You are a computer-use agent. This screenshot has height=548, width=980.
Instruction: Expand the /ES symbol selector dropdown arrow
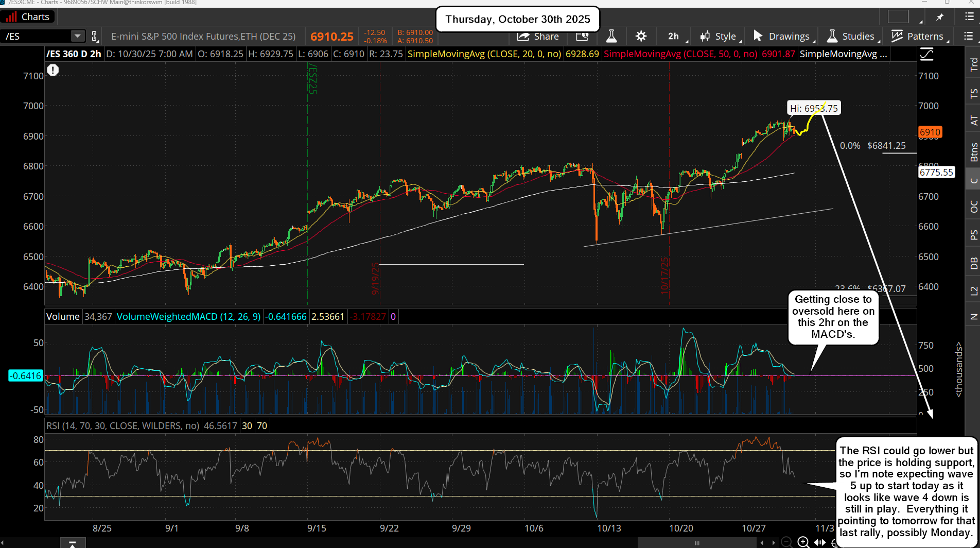[x=77, y=36]
